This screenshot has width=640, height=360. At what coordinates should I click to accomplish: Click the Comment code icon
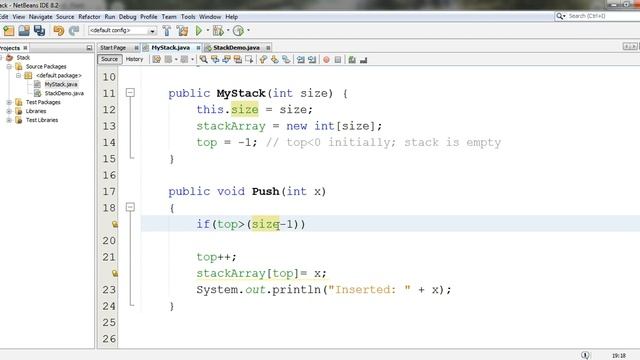352,60
